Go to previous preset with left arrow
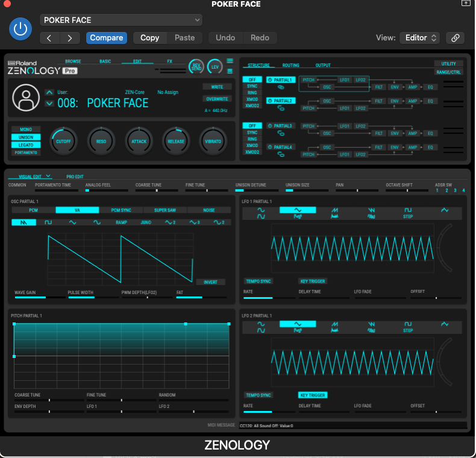476x458 pixels. tap(49, 38)
